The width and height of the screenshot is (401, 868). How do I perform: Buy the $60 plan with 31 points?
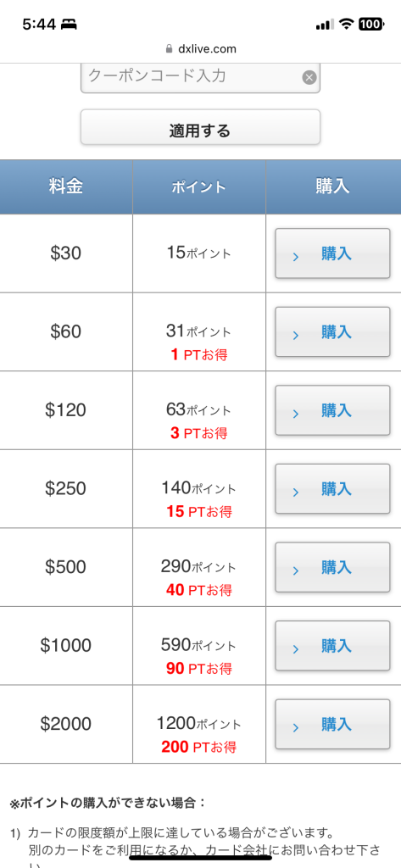pos(333,332)
